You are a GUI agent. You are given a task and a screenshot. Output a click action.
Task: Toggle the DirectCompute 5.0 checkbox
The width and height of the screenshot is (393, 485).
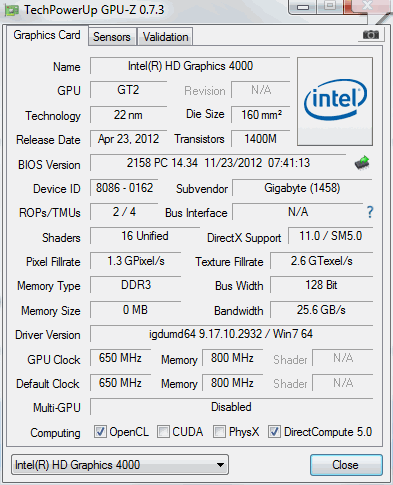coord(274,432)
